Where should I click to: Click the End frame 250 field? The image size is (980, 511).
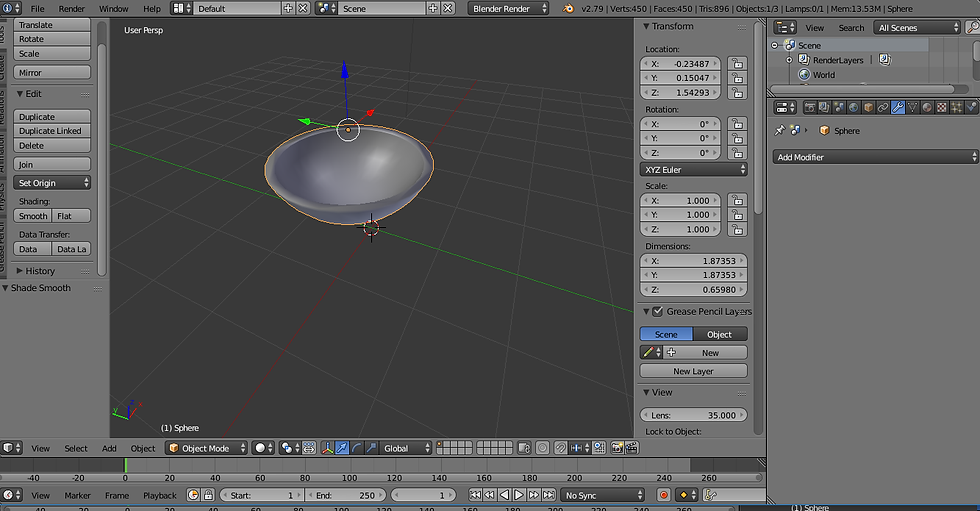[x=346, y=495]
